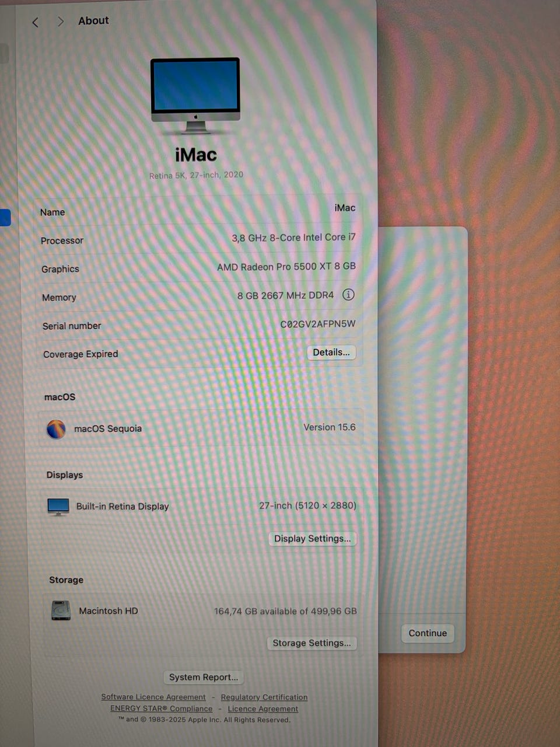The width and height of the screenshot is (560, 747).
Task: Open Software Licence Agreement link
Action: pyautogui.click(x=153, y=697)
